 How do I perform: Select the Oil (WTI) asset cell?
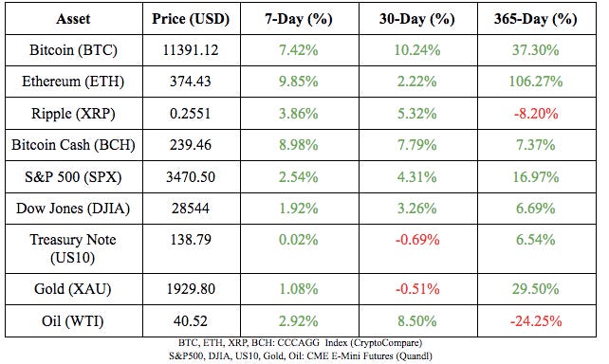(x=73, y=321)
